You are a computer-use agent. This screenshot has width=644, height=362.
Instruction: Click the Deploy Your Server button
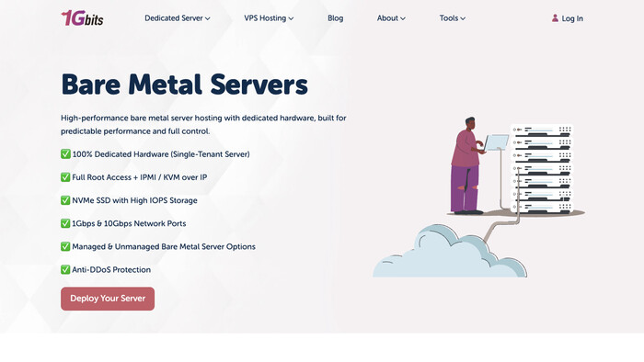point(108,299)
